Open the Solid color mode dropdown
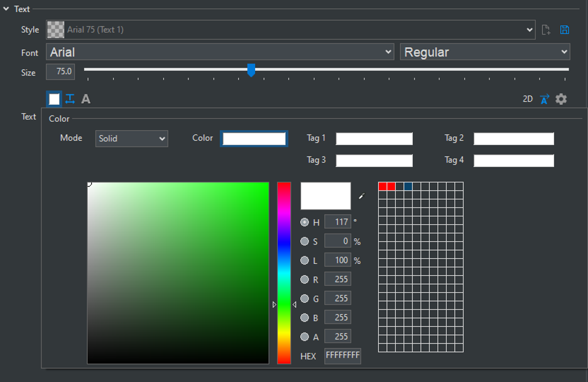The height and width of the screenshot is (382, 588). click(x=131, y=138)
